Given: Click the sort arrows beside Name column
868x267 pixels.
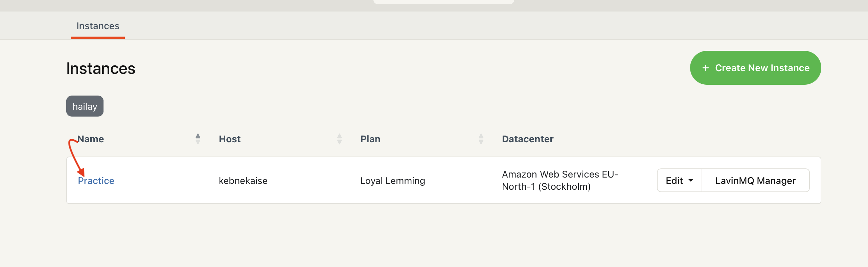Looking at the screenshot, I should coord(198,139).
